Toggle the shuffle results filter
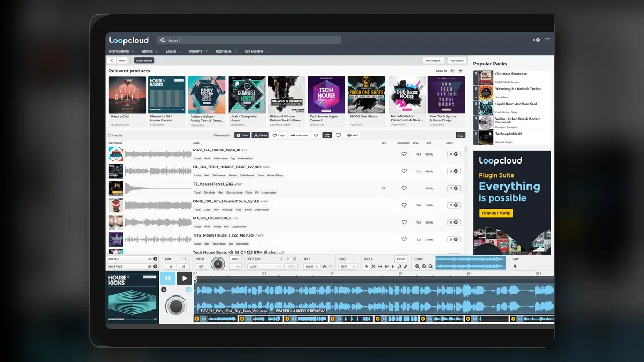Viewport: 644px width, 362px height. pyautogui.click(x=327, y=135)
